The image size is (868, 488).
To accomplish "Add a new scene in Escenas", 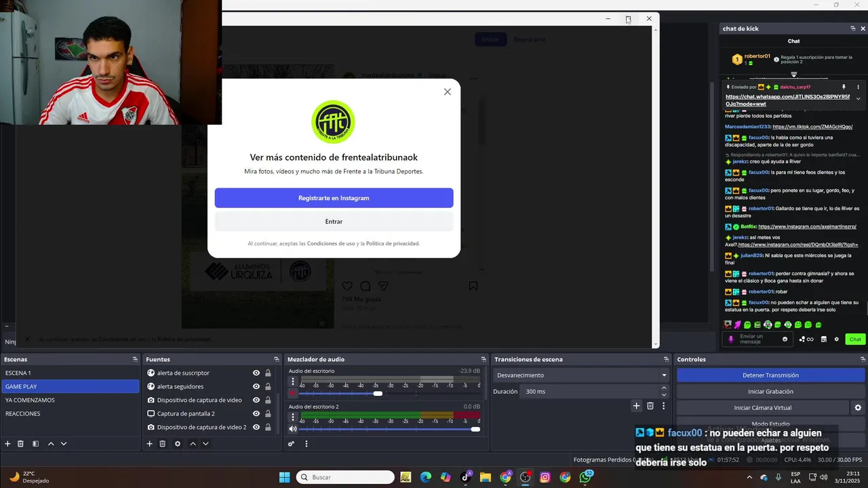I will point(7,444).
